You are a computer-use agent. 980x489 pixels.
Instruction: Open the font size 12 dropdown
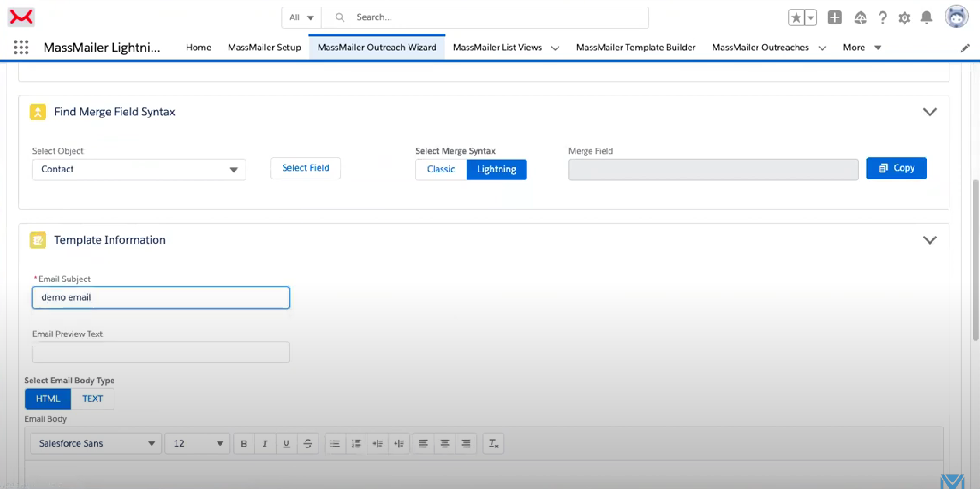click(x=197, y=444)
